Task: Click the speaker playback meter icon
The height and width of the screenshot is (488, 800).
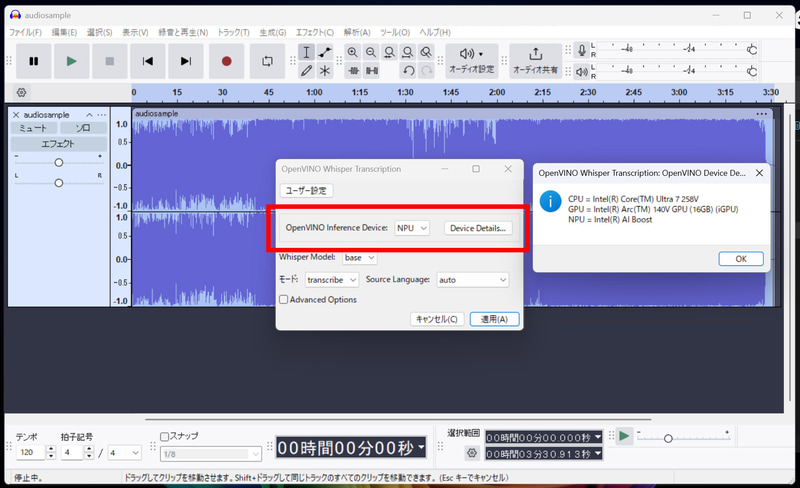Action: pyautogui.click(x=582, y=71)
